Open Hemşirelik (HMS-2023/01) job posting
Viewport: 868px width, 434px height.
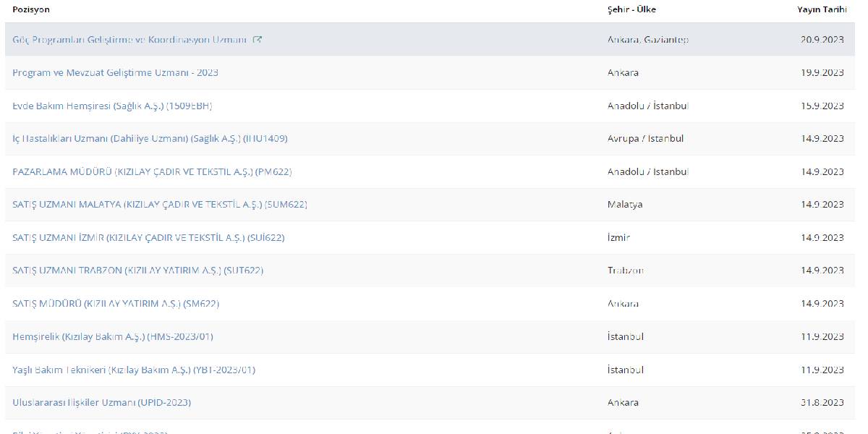(113, 336)
